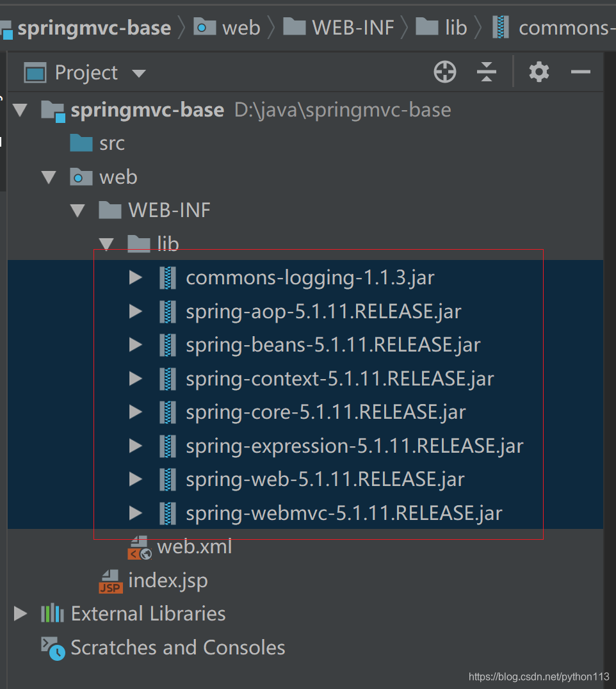Select WEB-INF in the breadcrumb bar
This screenshot has height=689, width=616.
pos(353,28)
